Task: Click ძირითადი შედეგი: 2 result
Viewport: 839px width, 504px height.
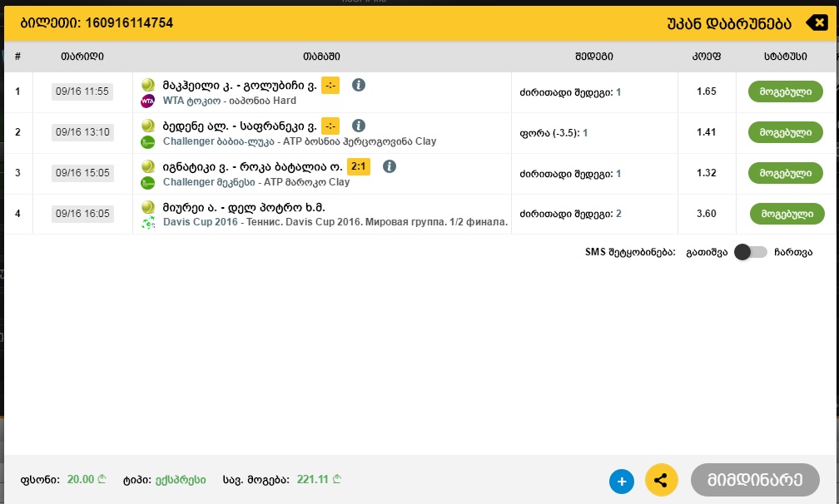Action: (570, 215)
